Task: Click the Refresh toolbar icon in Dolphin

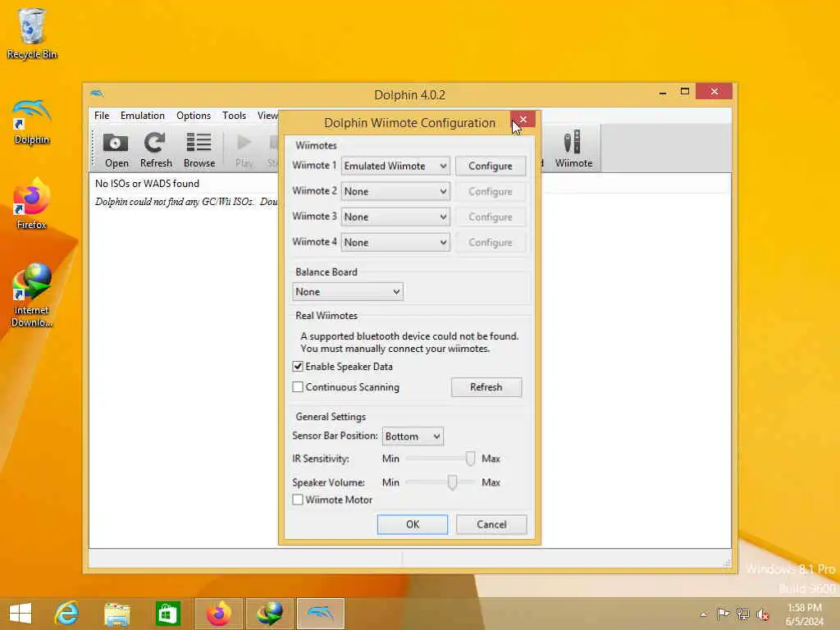Action: 155,149
